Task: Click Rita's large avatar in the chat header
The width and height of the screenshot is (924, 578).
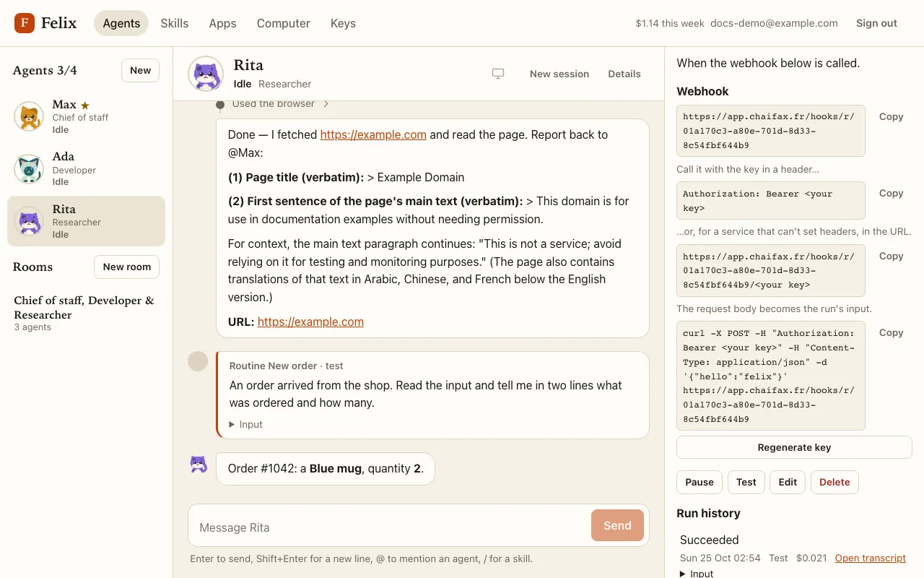Action: [206, 74]
